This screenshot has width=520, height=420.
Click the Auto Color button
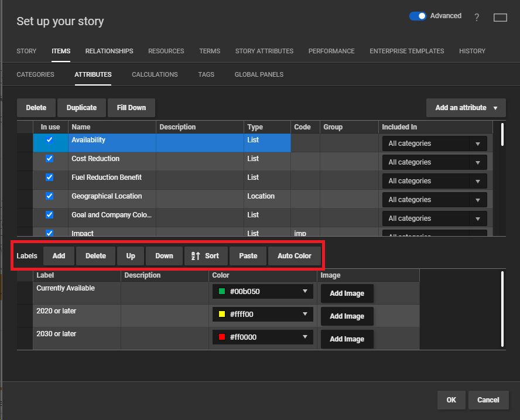click(295, 256)
